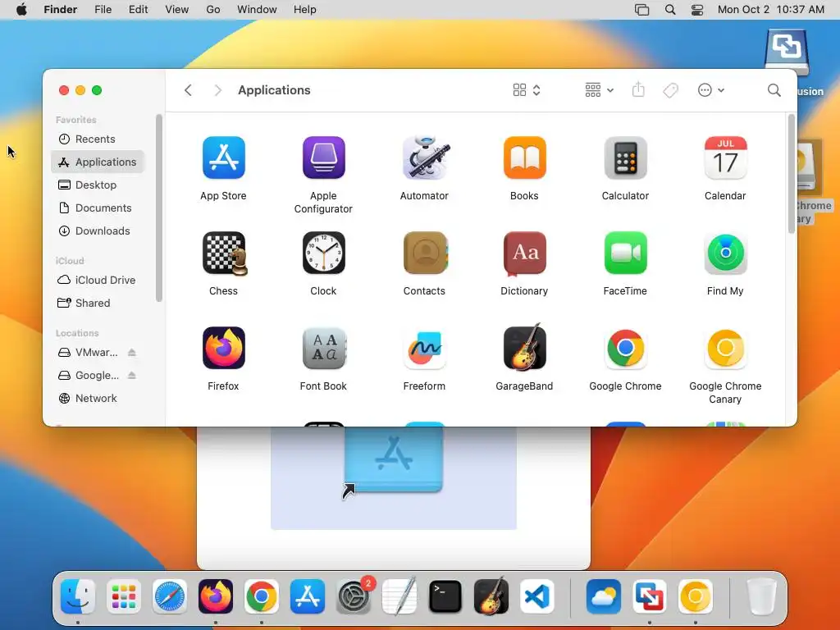Open the Action ellipsis dropdown menu

click(711, 90)
